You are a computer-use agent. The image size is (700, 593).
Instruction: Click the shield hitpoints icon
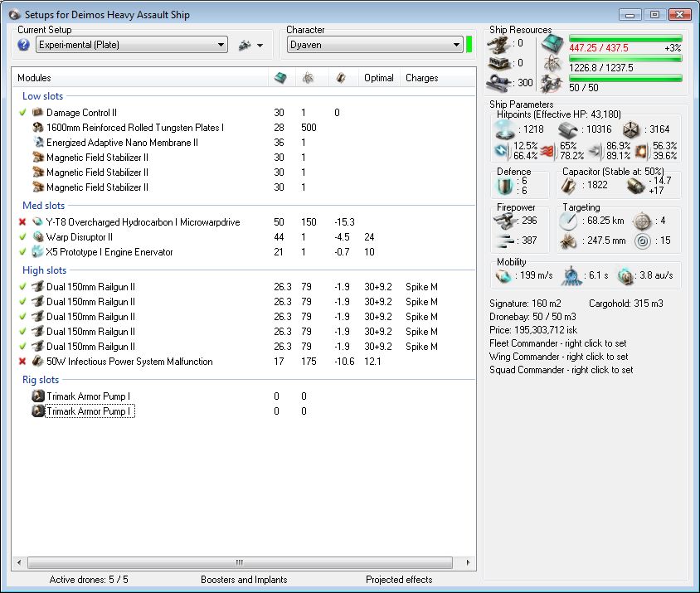click(x=505, y=129)
